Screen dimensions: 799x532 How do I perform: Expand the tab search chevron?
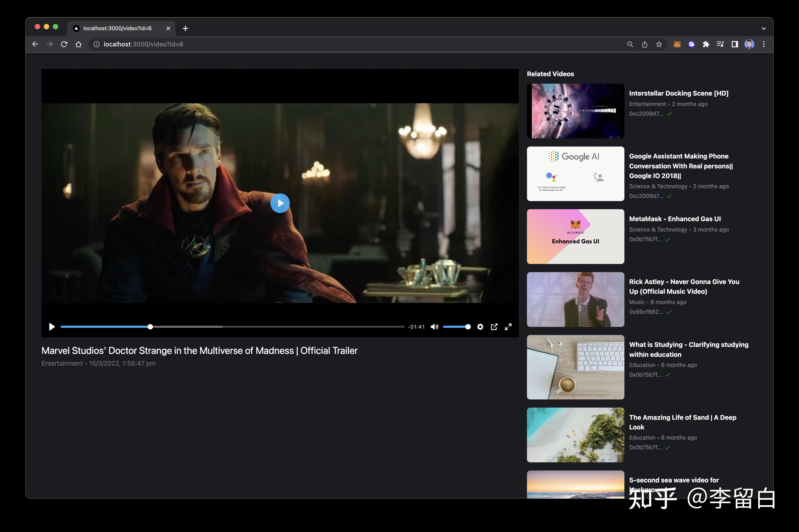pos(764,28)
